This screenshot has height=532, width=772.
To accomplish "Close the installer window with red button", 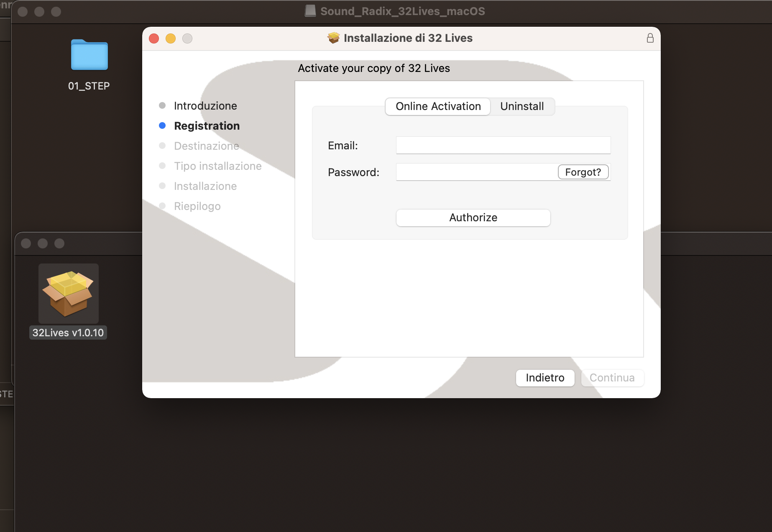I will (x=154, y=38).
